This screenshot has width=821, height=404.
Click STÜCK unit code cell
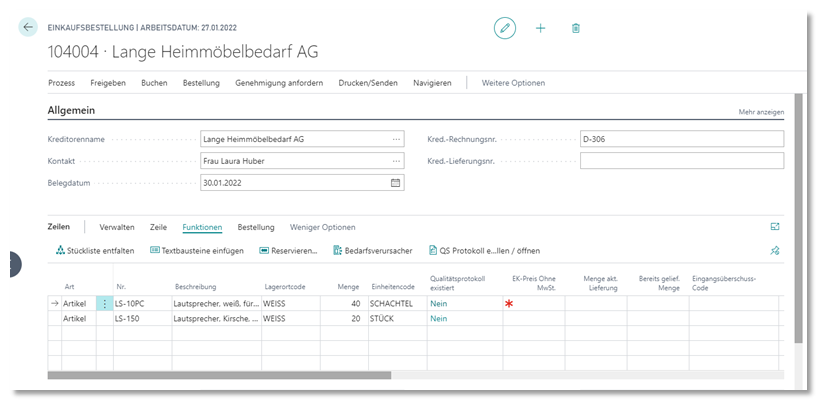397,318
